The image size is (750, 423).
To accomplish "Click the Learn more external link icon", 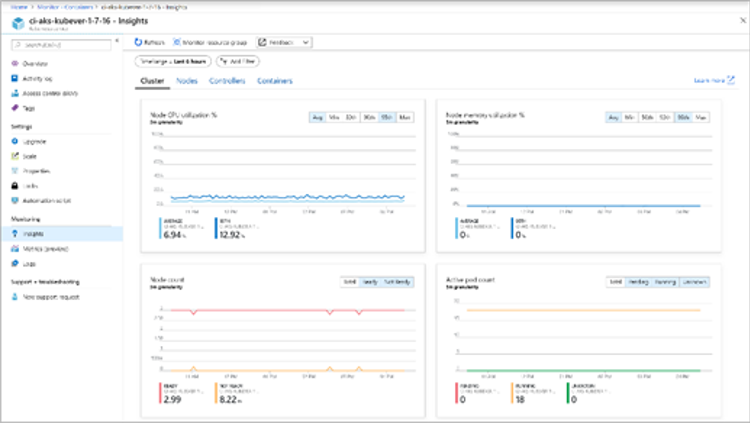I will [x=731, y=80].
